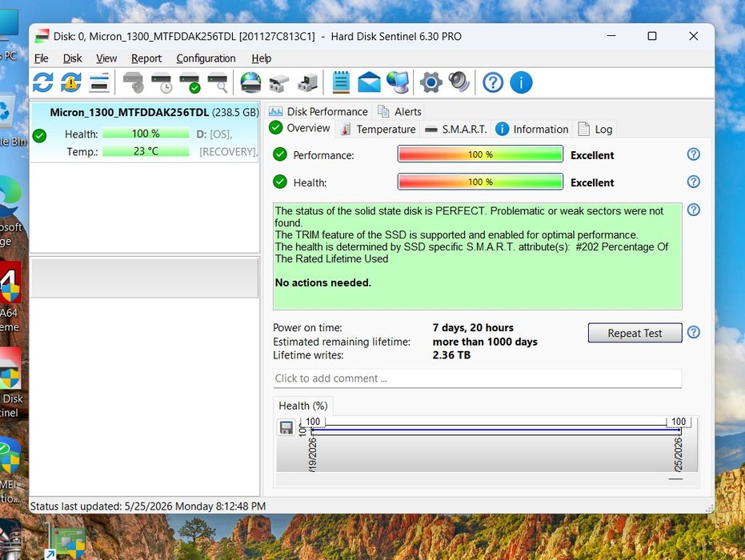This screenshot has height=560, width=745.
Task: Maximize the Hard Disk Sentinel window
Action: tap(652, 36)
